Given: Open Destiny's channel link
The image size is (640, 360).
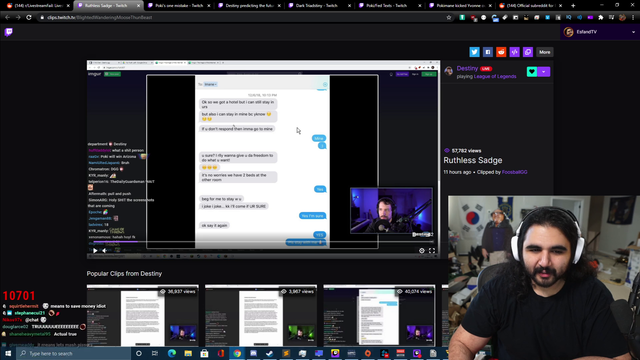Looking at the screenshot, I should pyautogui.click(x=467, y=68).
